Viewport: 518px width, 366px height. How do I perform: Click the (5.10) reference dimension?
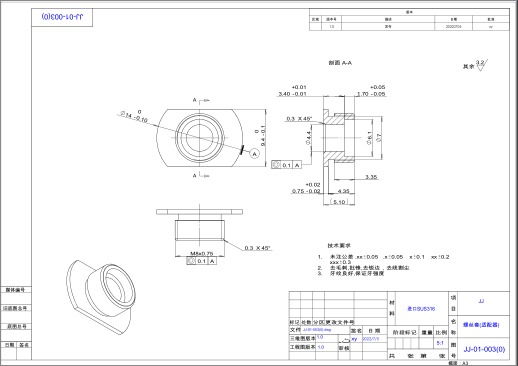pyautogui.click(x=339, y=202)
